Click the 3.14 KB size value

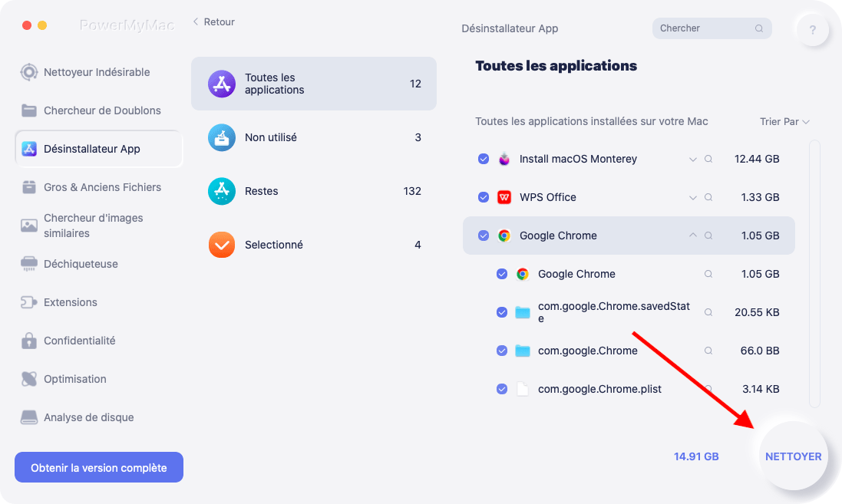pos(761,389)
